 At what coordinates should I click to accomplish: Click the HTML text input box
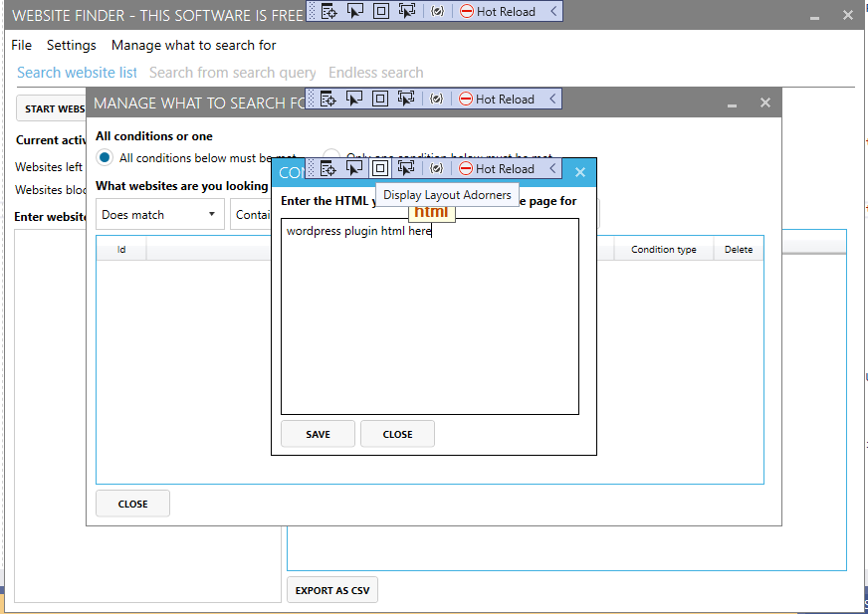[x=430, y=316]
